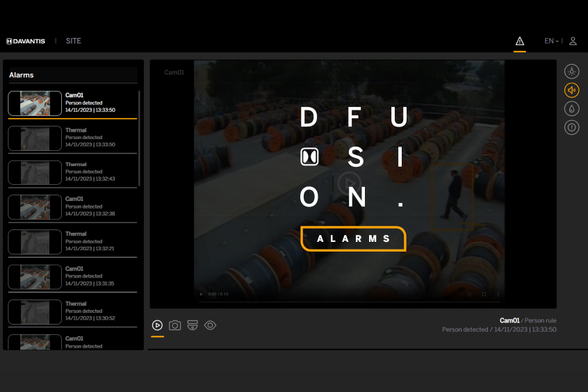This screenshot has height=392, width=588.
Task: Toggle the eye view icon
Action: (210, 325)
